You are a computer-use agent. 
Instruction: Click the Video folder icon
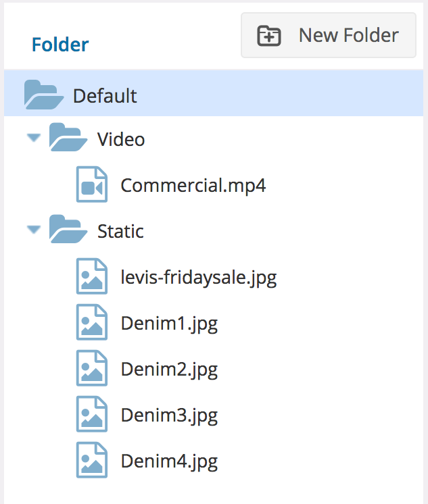click(68, 137)
